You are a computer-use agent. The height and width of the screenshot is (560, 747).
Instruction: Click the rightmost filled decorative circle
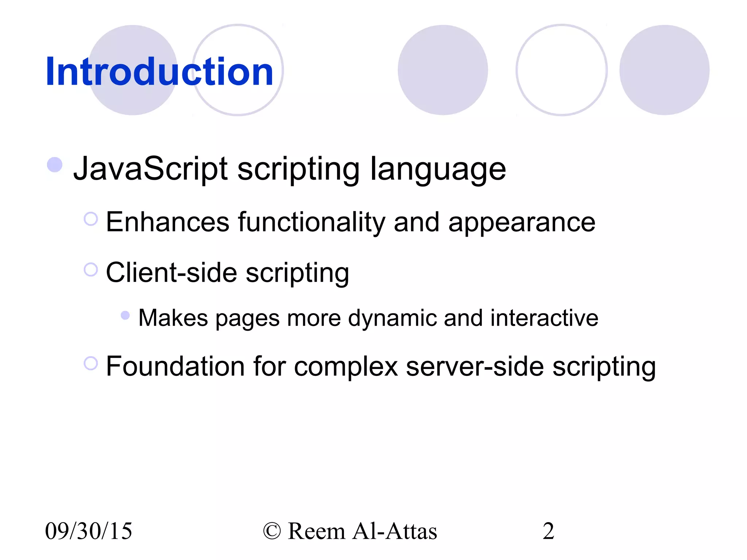pyautogui.click(x=664, y=70)
